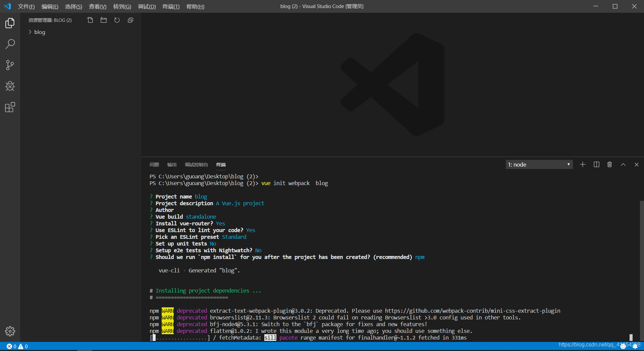Create a new file in explorer
The width and height of the screenshot is (644, 351).
pos(90,20)
